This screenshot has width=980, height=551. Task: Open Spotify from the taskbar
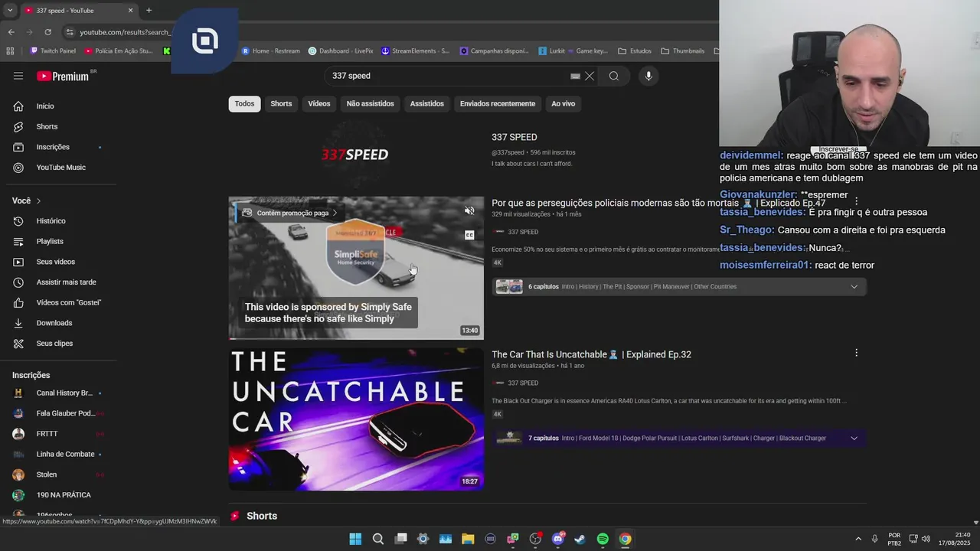[603, 539]
